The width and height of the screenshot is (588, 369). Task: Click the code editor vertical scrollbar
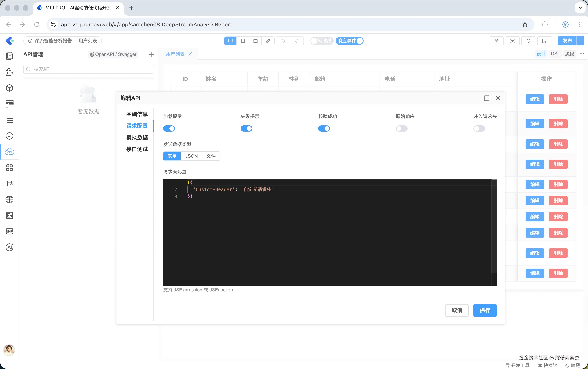click(494, 227)
